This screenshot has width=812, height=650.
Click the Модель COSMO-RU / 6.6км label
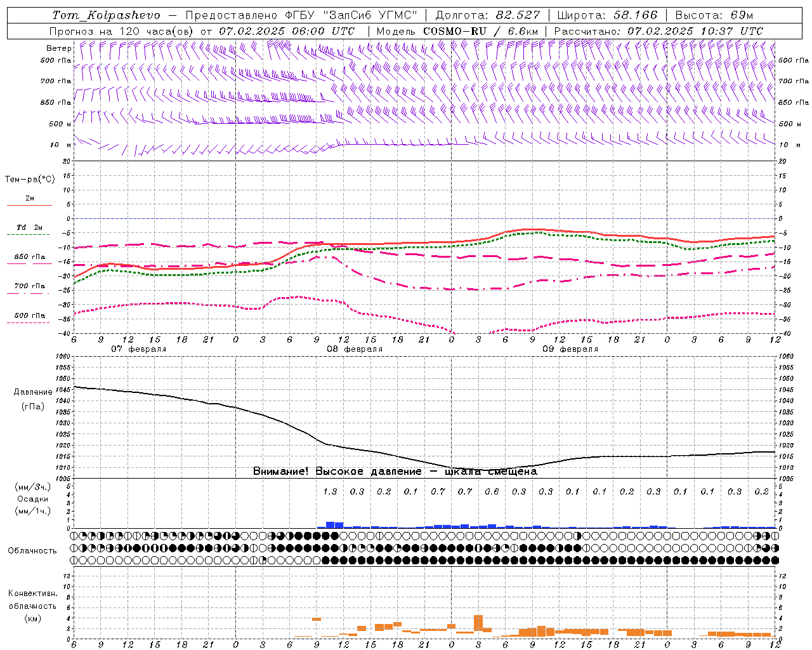(457, 31)
